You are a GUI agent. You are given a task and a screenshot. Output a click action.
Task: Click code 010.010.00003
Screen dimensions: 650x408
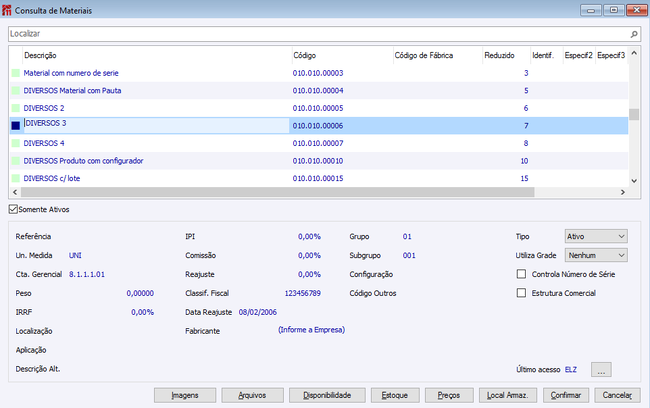click(318, 73)
